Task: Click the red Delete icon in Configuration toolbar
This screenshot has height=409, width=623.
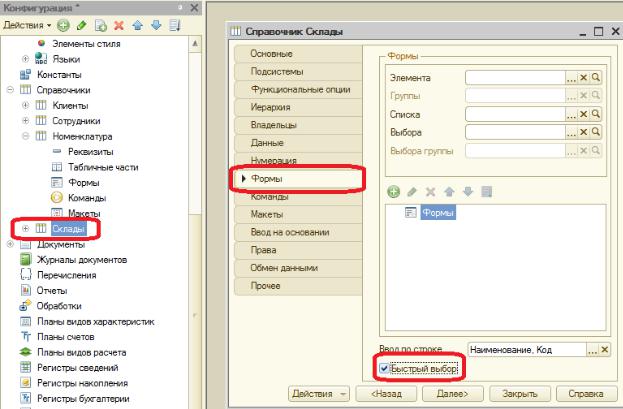Action: click(x=119, y=25)
